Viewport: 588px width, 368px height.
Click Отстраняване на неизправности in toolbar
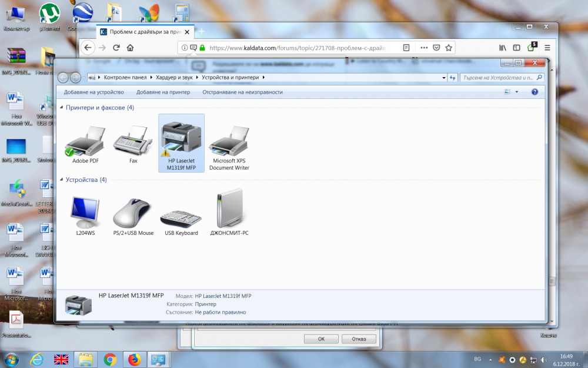pyautogui.click(x=243, y=92)
